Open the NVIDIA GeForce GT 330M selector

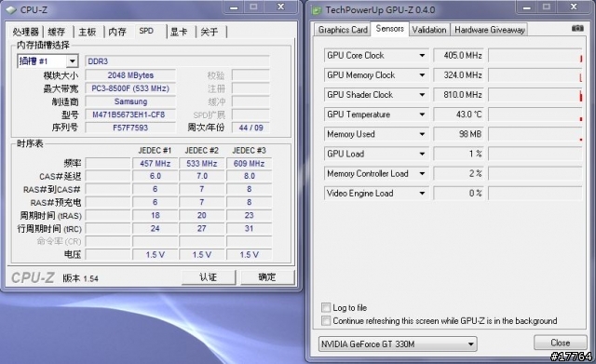click(398, 344)
